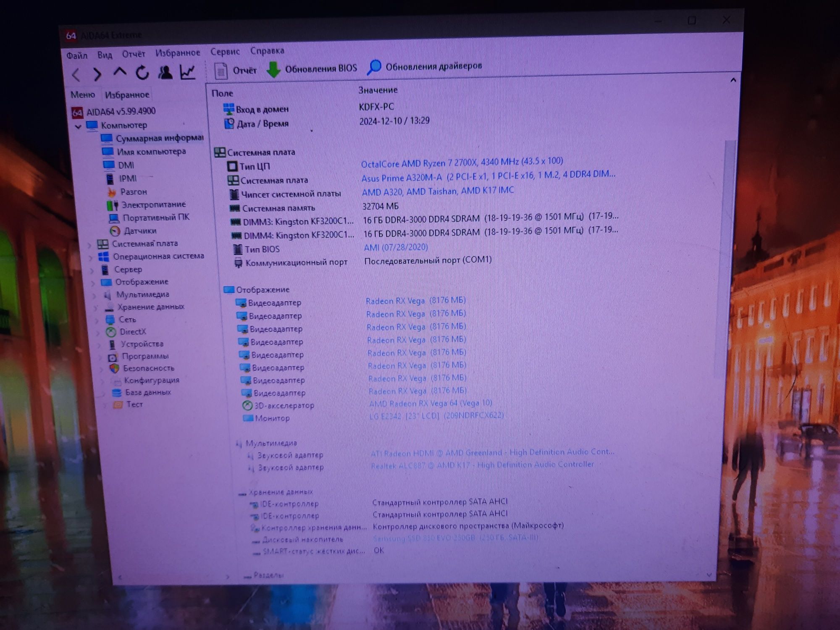The image size is (840, 630).
Task: Select Устройства in the tree
Action: (142, 344)
